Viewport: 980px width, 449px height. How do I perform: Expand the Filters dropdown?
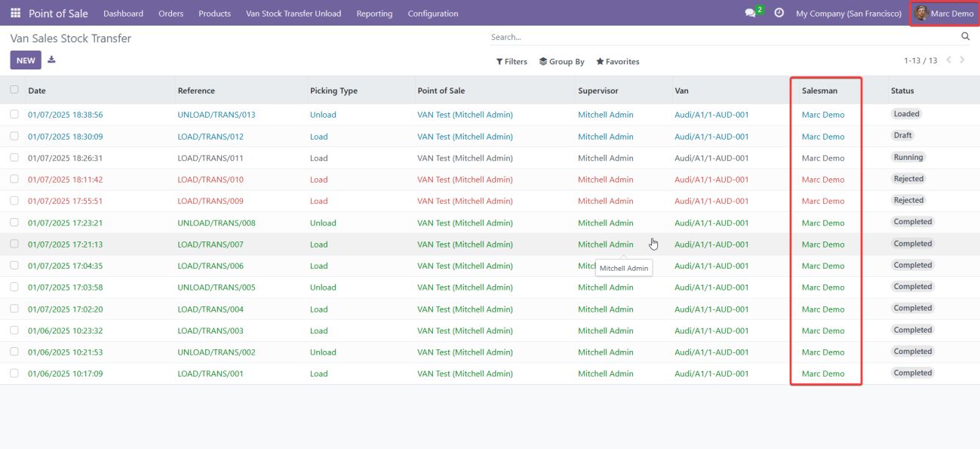(x=512, y=62)
